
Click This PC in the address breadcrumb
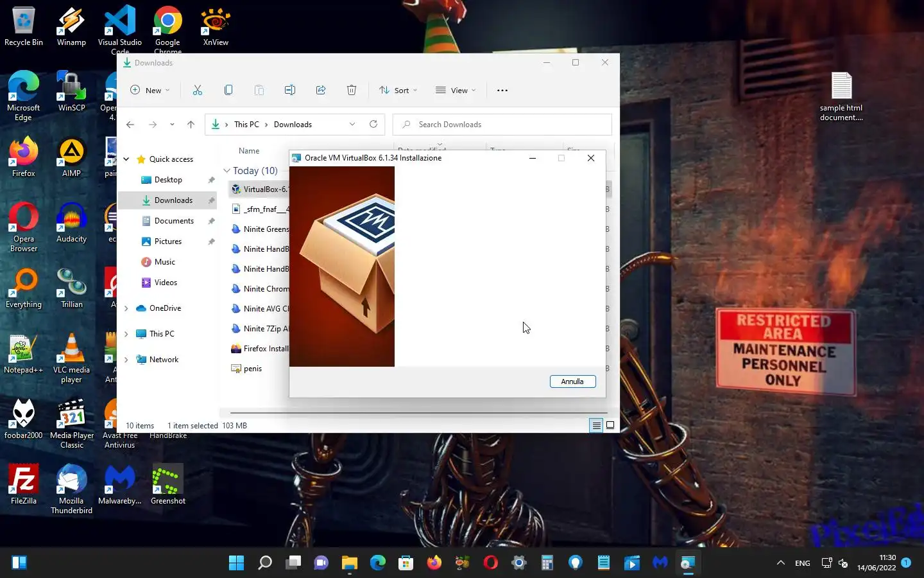(246, 125)
